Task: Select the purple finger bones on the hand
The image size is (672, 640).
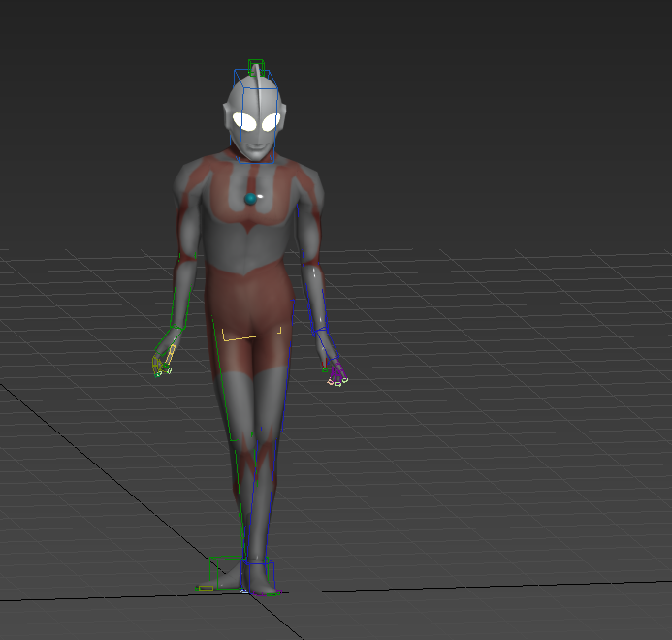Action: click(337, 373)
